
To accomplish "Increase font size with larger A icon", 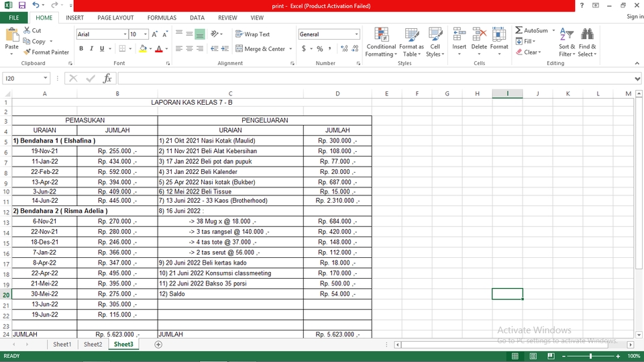I will pos(155,34).
